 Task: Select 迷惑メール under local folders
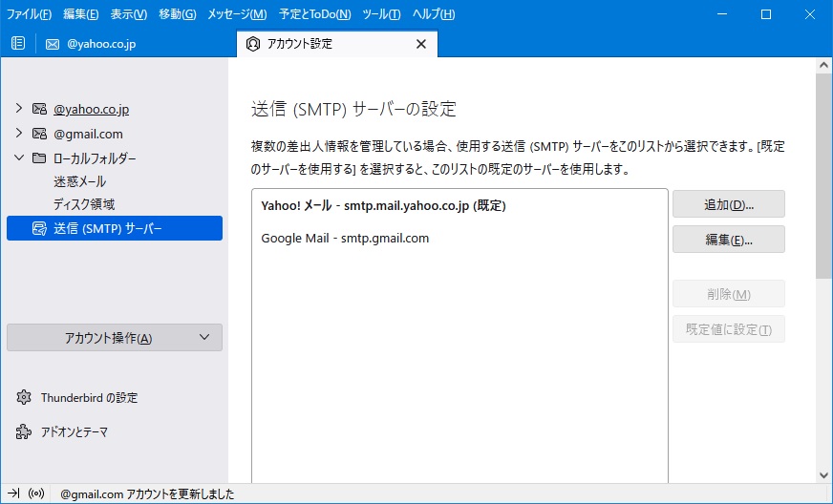(x=79, y=181)
